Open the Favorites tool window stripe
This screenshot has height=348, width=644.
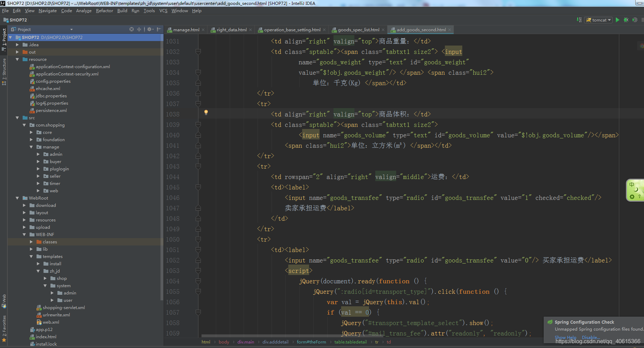point(4,329)
